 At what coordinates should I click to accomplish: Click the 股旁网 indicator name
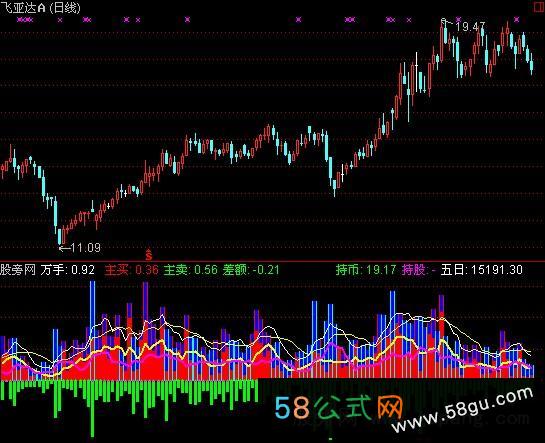click(18, 270)
